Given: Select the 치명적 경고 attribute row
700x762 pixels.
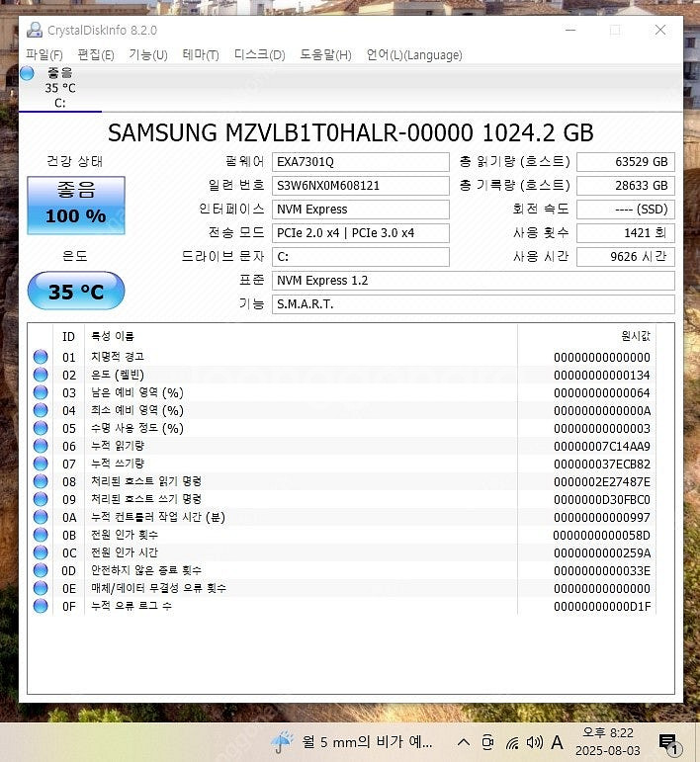Looking at the screenshot, I should (342, 357).
